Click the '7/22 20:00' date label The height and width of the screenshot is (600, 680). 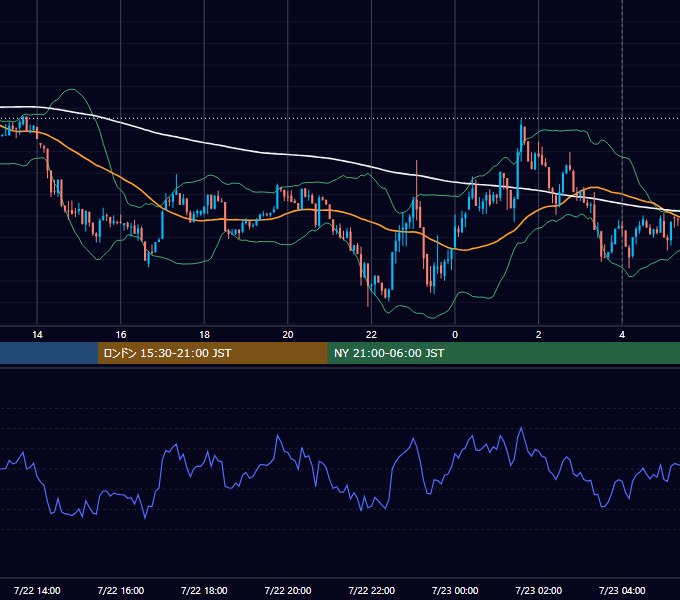288,590
